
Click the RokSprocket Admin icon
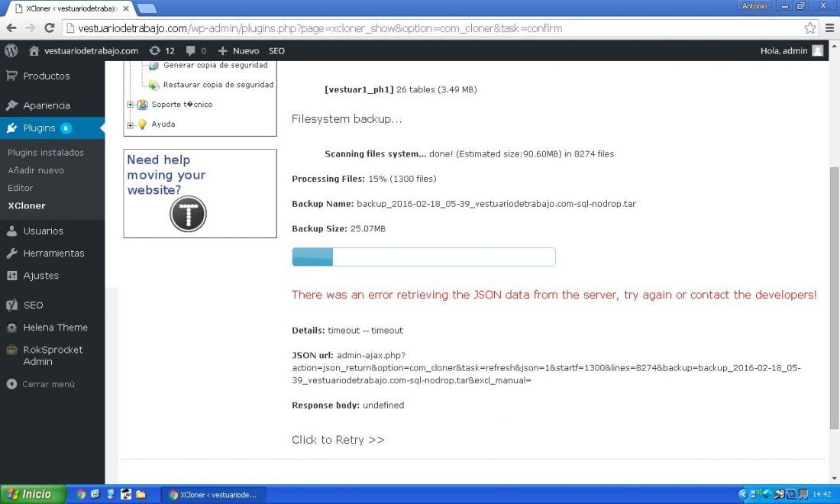click(11, 350)
